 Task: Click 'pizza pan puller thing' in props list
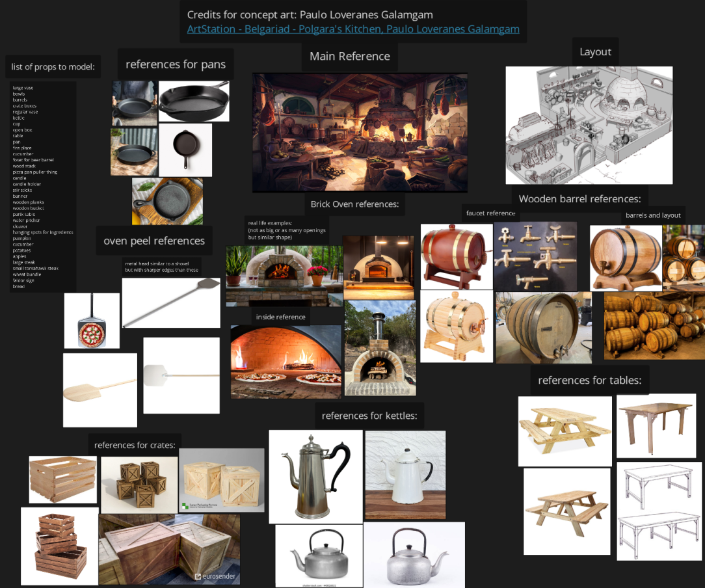[35, 172]
